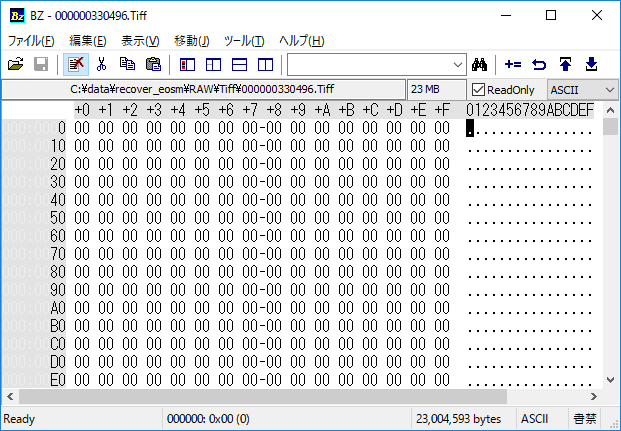Click the 23 MB file size field
This screenshot has width=621, height=431.
437,90
